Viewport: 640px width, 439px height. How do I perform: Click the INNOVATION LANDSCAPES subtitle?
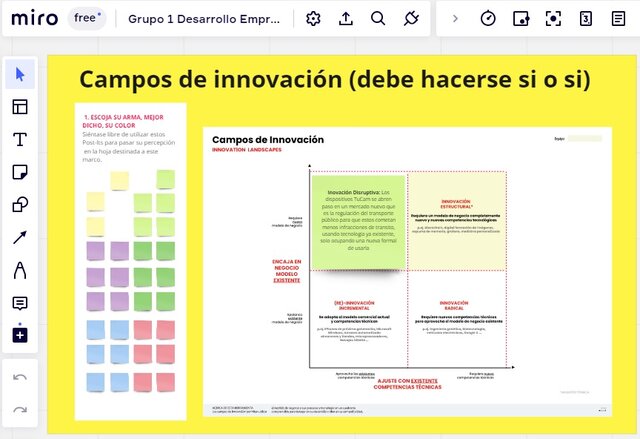click(247, 150)
